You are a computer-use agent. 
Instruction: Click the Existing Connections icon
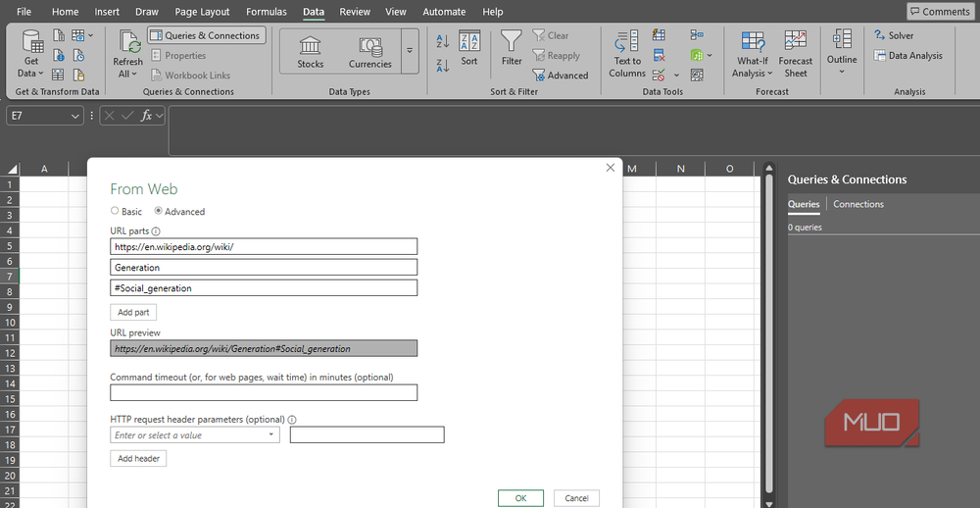point(78,76)
